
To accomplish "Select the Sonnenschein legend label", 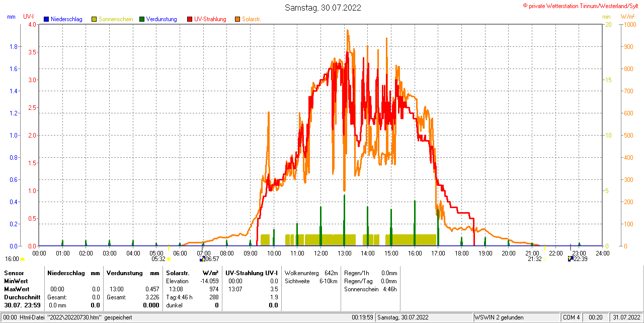I will (116, 19).
